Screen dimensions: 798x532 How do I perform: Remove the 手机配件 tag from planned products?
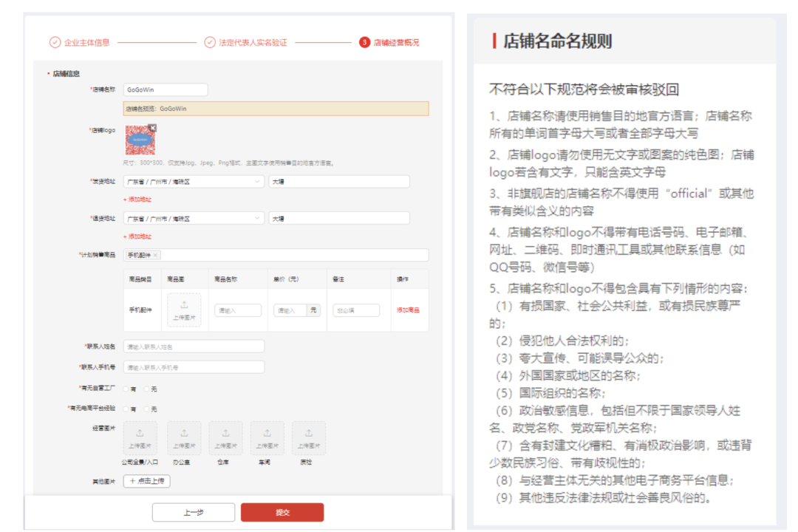pyautogui.click(x=157, y=253)
